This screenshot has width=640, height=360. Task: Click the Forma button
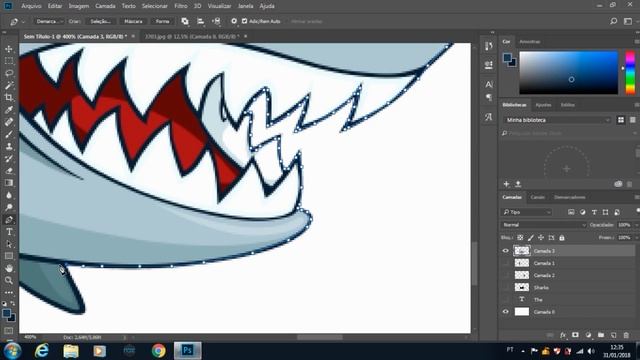pos(162,21)
